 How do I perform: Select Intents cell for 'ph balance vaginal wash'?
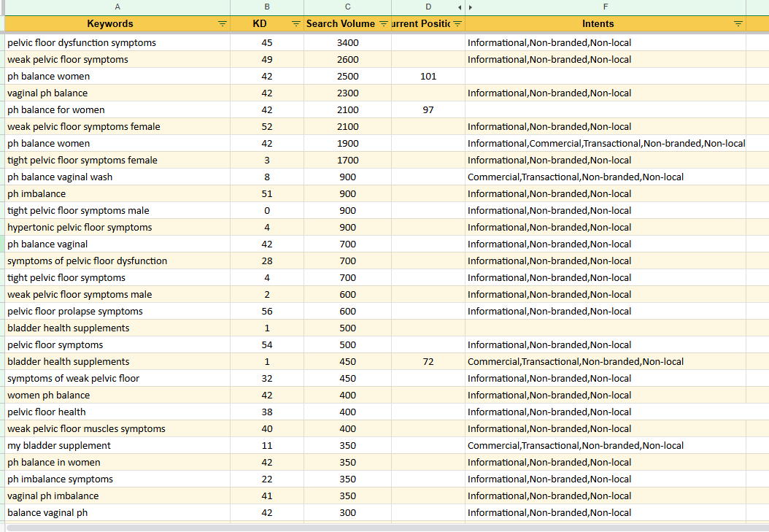pos(606,177)
